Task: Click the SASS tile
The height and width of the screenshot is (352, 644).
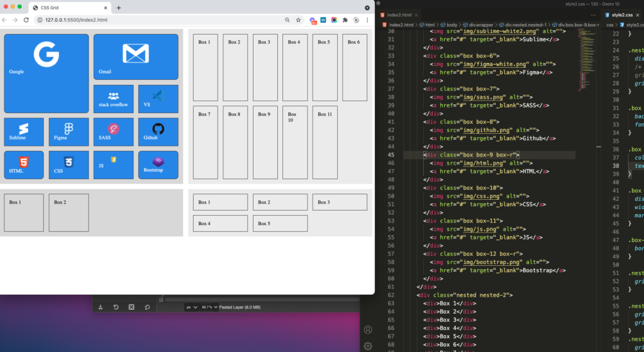Action: pos(113,132)
